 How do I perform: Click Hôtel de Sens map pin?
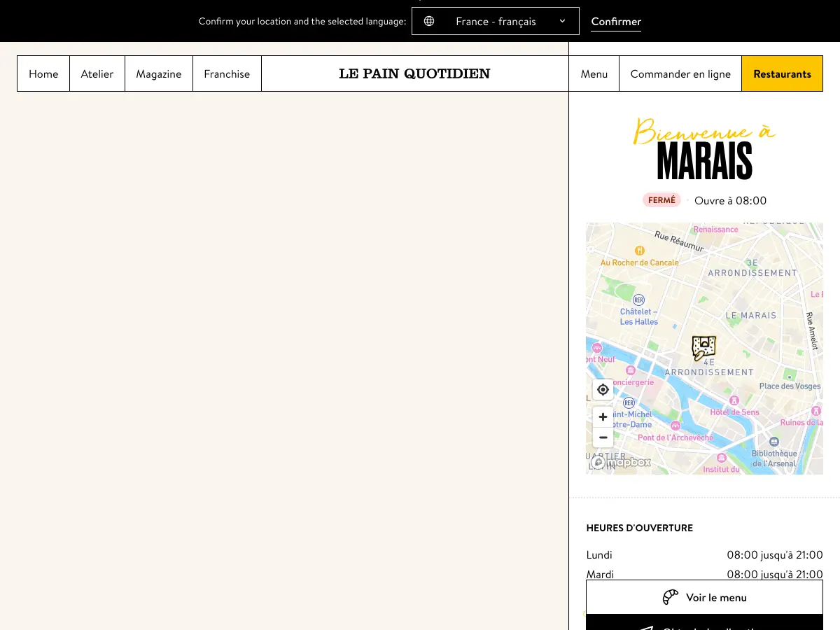pos(734,400)
